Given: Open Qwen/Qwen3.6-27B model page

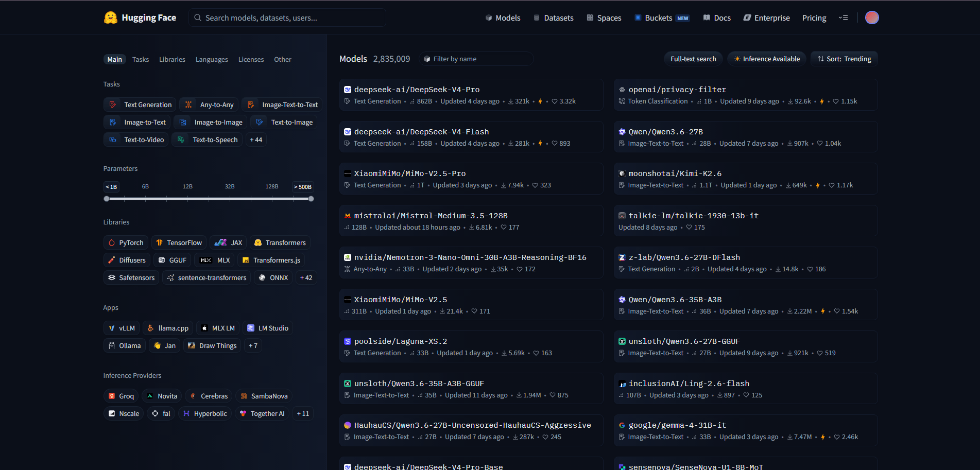Looking at the screenshot, I should (x=746, y=137).
